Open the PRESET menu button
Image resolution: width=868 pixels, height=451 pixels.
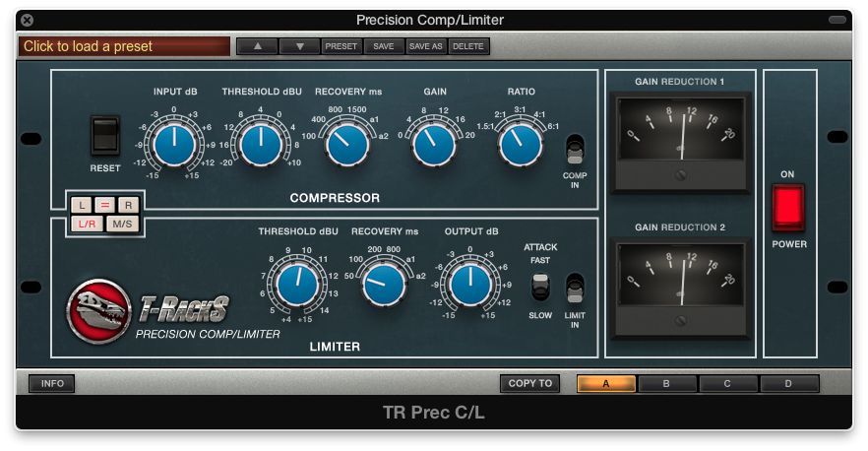(341, 46)
